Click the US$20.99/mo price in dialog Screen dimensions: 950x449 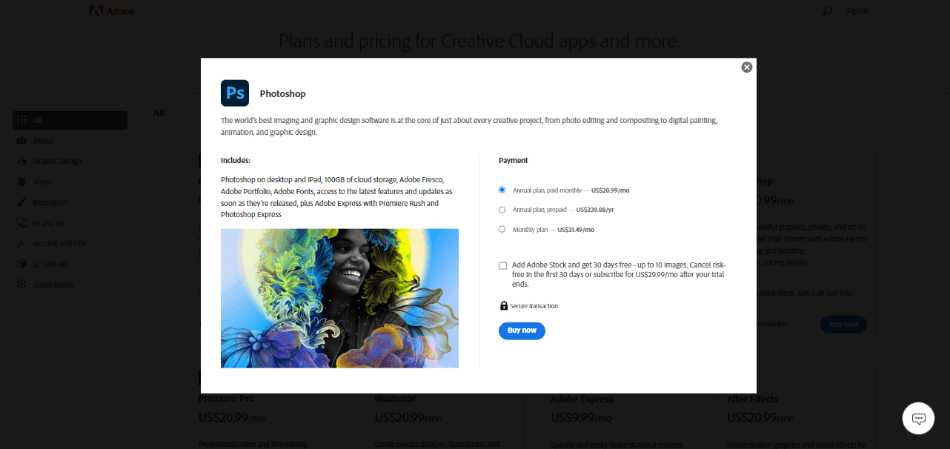coord(610,190)
